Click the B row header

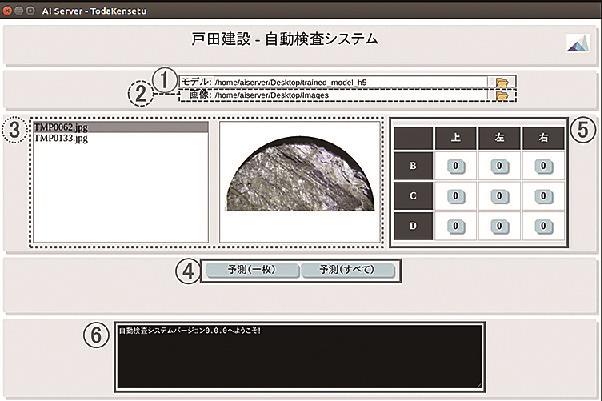click(x=413, y=166)
